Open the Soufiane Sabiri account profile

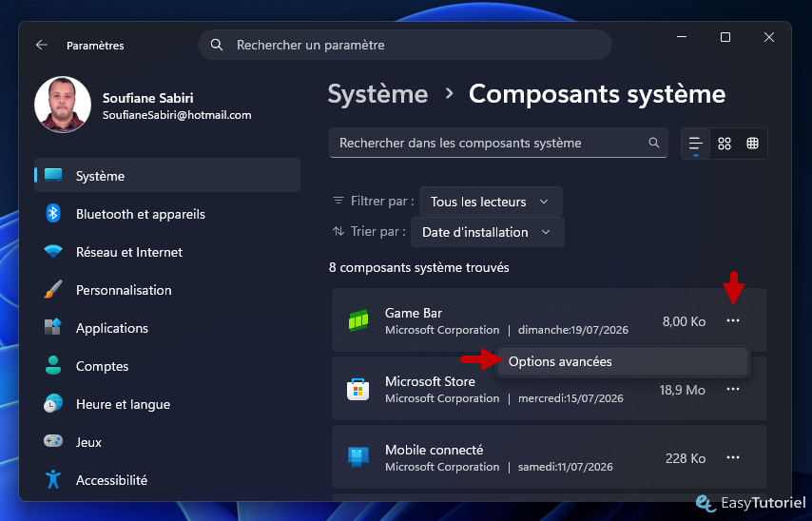(143, 106)
